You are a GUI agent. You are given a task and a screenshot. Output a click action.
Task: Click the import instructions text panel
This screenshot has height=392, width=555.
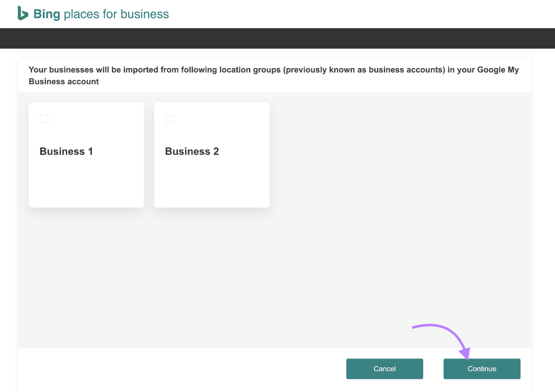pyautogui.click(x=274, y=75)
